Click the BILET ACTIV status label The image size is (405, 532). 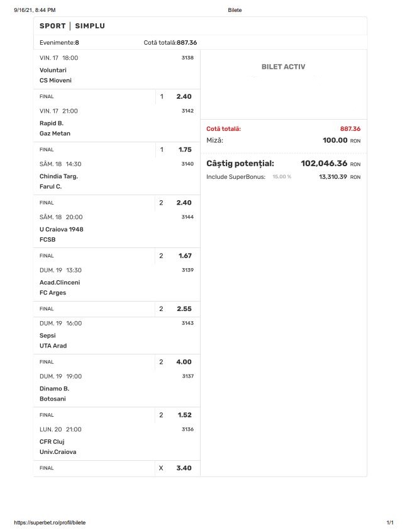coord(283,67)
